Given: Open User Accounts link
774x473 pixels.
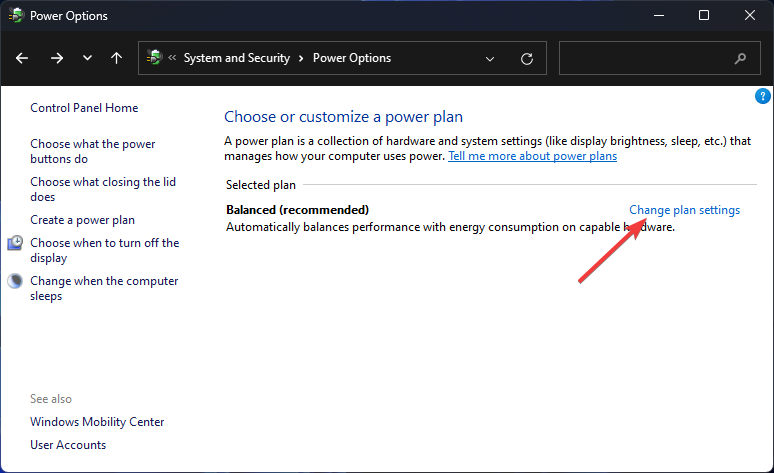Looking at the screenshot, I should [x=68, y=445].
